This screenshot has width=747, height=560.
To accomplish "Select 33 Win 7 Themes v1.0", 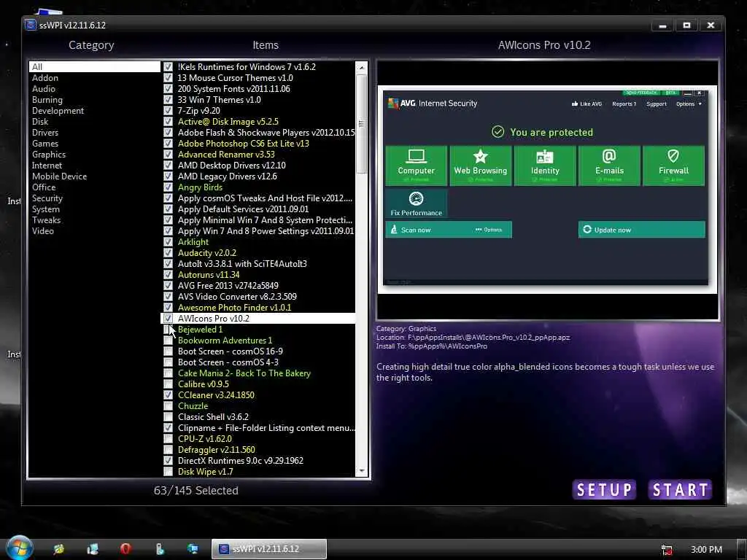I will point(219,99).
